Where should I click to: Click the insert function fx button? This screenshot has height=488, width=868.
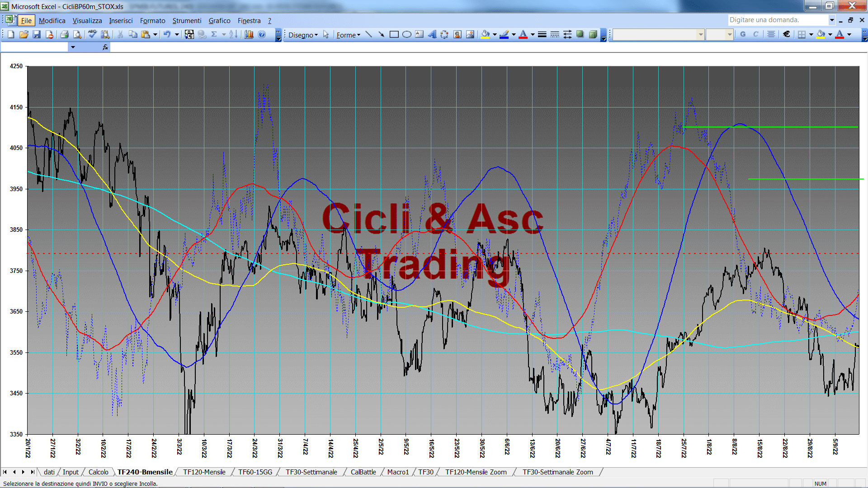point(105,47)
